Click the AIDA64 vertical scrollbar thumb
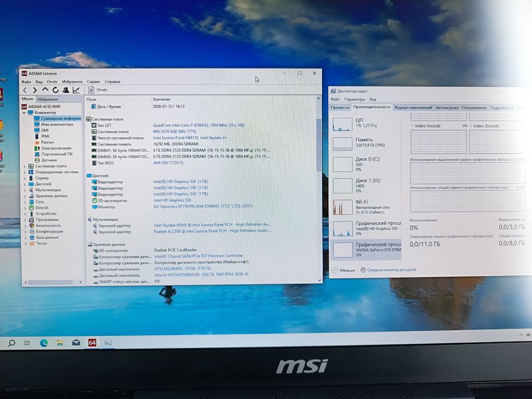532x399 pixels. coord(318,144)
